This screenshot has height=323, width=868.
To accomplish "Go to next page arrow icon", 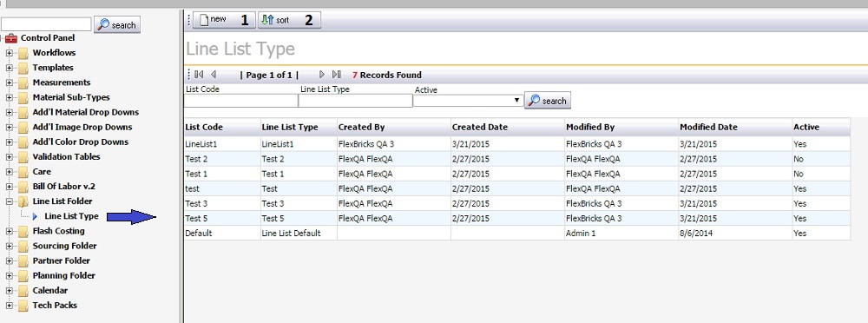I will tap(322, 75).
